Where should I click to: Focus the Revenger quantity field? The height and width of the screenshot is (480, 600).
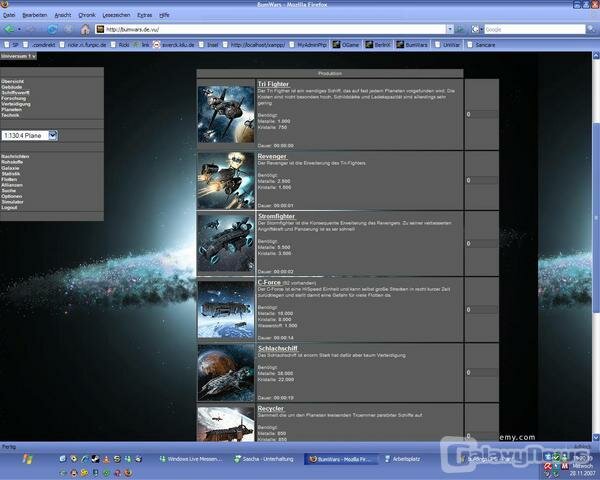coord(481,180)
